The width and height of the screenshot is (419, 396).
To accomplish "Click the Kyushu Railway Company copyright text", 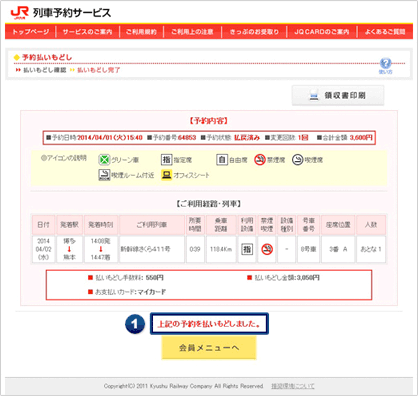I will pos(183,386).
